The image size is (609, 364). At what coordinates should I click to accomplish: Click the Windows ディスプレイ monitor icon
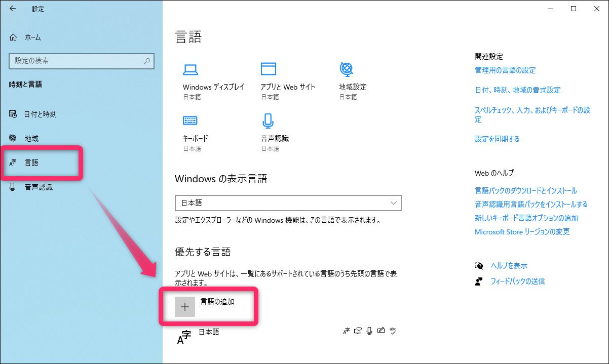pos(190,70)
